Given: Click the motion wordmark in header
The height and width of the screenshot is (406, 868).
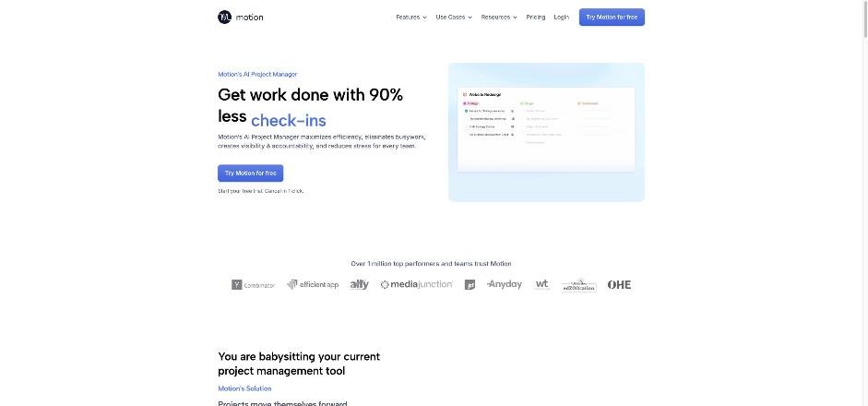Looking at the screenshot, I should (x=250, y=18).
